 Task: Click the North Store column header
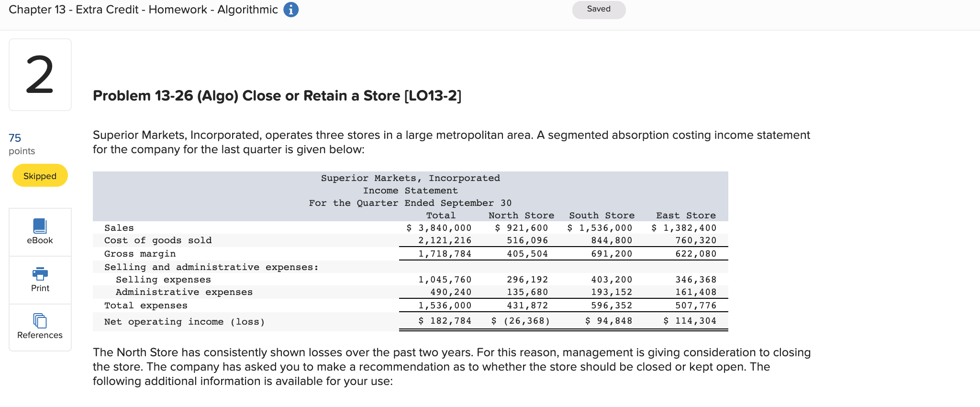click(521, 215)
